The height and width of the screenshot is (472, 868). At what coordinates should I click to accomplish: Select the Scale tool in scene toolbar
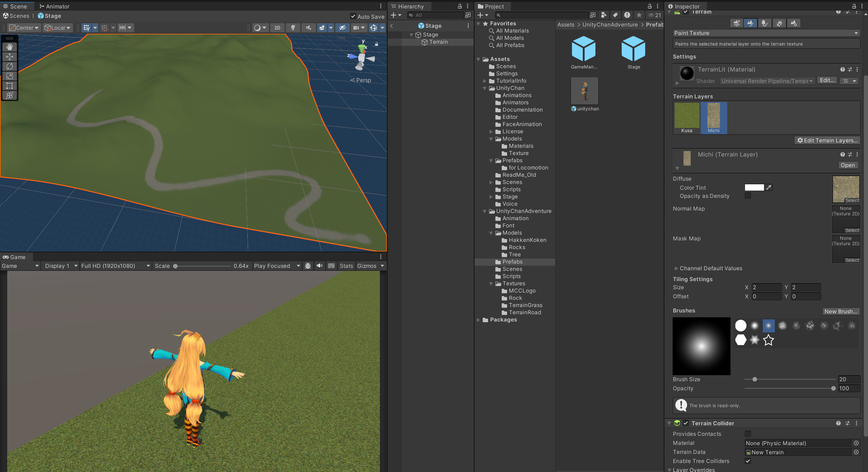pyautogui.click(x=9, y=76)
